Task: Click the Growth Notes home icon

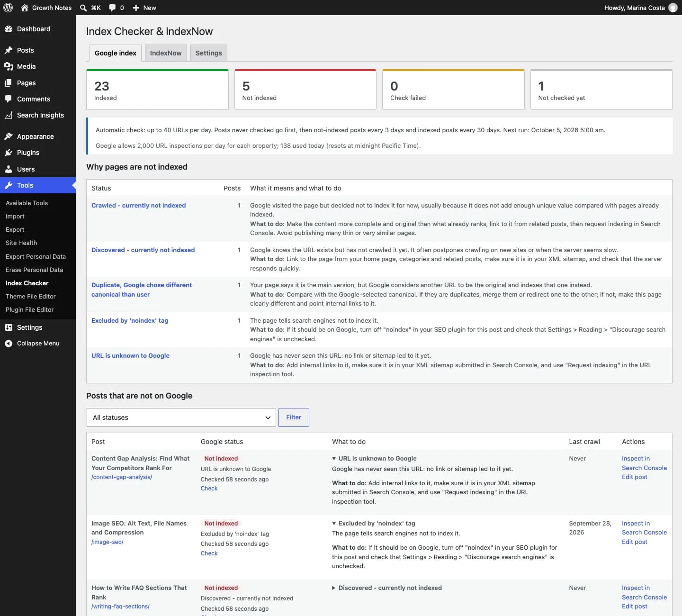Action: pyautogui.click(x=25, y=8)
